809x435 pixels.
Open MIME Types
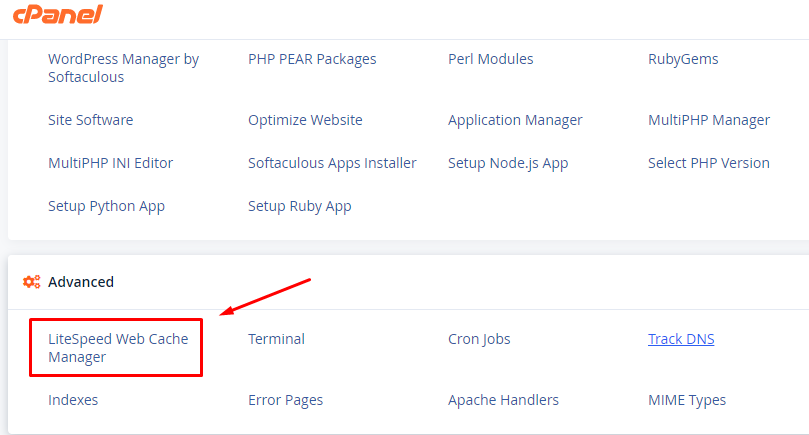pos(687,400)
